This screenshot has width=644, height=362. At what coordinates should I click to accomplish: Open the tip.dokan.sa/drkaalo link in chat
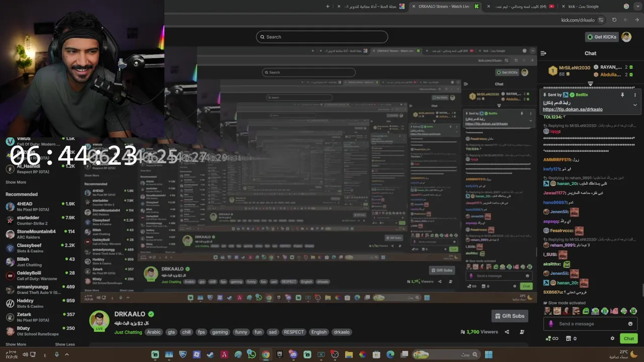(573, 109)
